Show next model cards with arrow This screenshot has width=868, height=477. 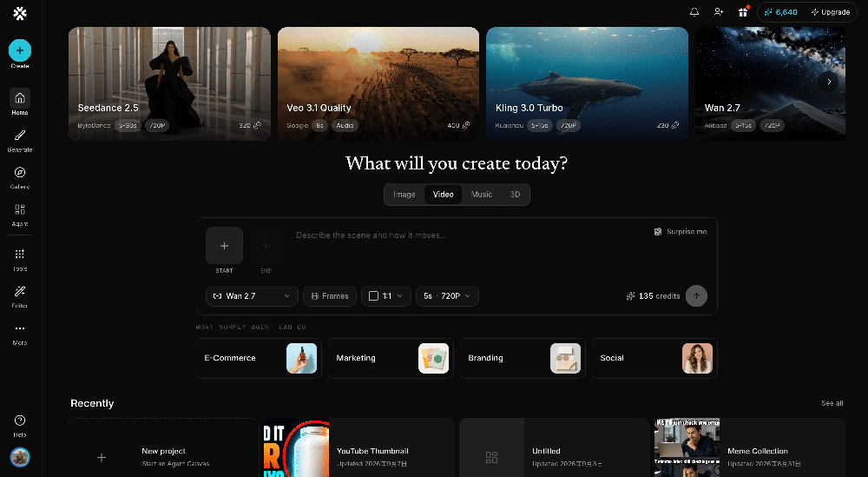tap(829, 82)
